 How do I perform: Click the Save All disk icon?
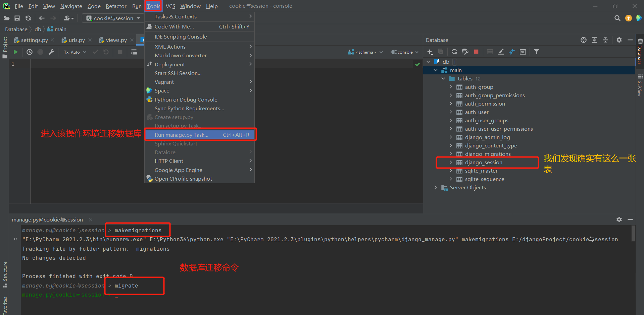pos(17,18)
